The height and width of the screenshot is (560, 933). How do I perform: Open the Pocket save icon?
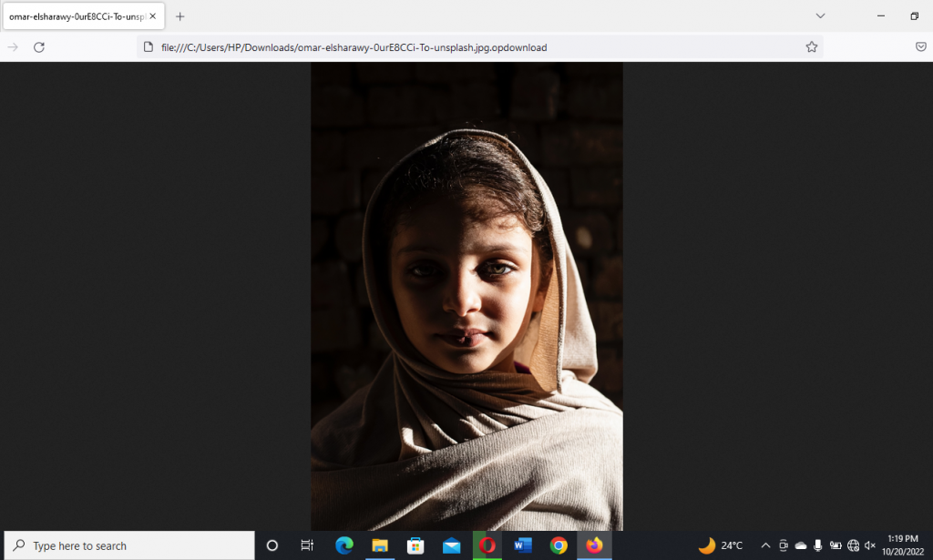(920, 47)
